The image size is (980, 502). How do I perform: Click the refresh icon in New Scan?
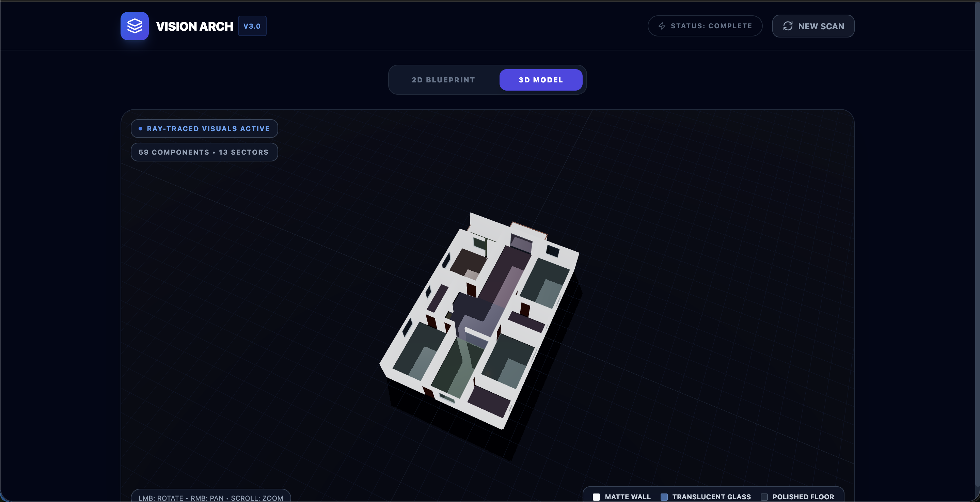tap(788, 26)
